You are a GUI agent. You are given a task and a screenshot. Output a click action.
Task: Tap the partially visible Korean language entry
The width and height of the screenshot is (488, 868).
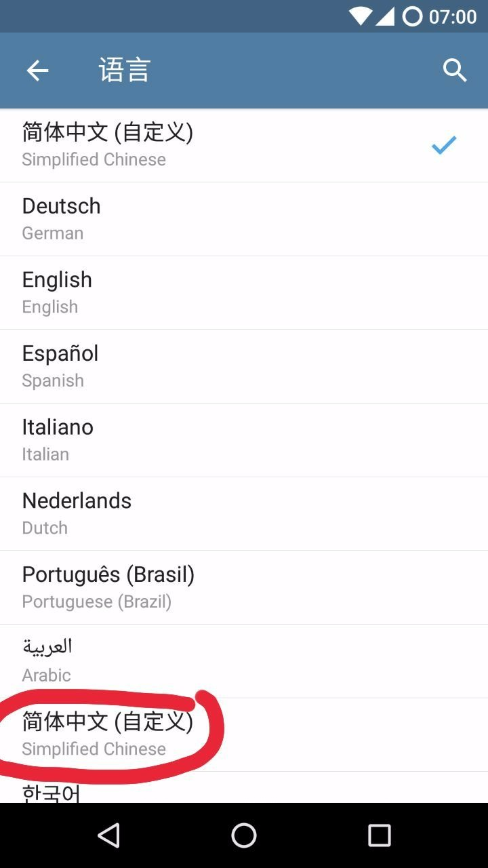244,787
